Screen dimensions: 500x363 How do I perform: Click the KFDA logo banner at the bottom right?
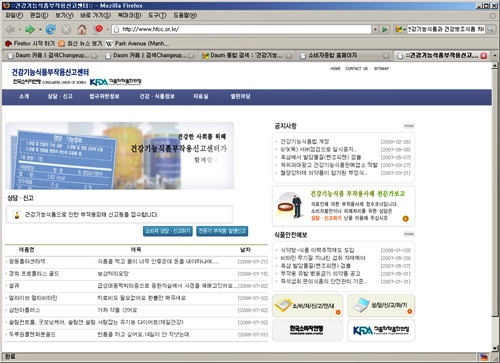coord(381,330)
